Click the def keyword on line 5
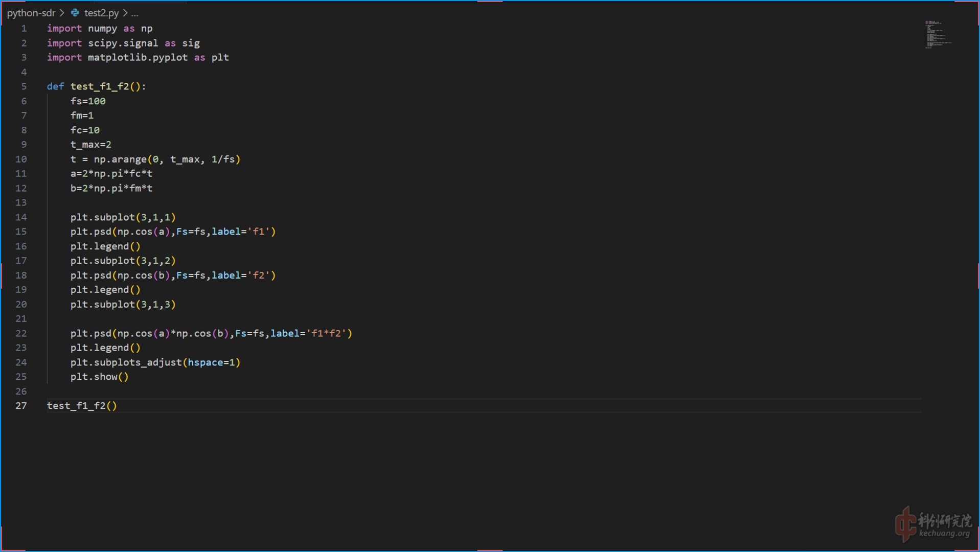This screenshot has height=552, width=980. coord(55,86)
